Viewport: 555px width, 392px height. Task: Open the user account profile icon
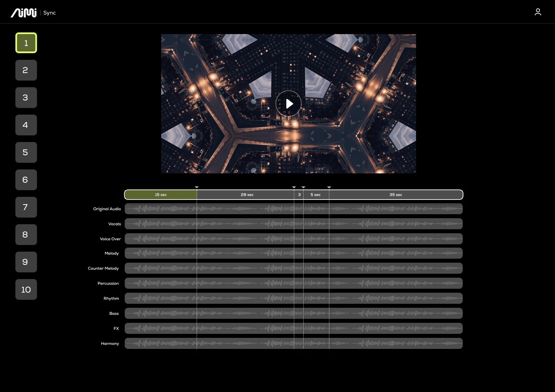pos(538,12)
